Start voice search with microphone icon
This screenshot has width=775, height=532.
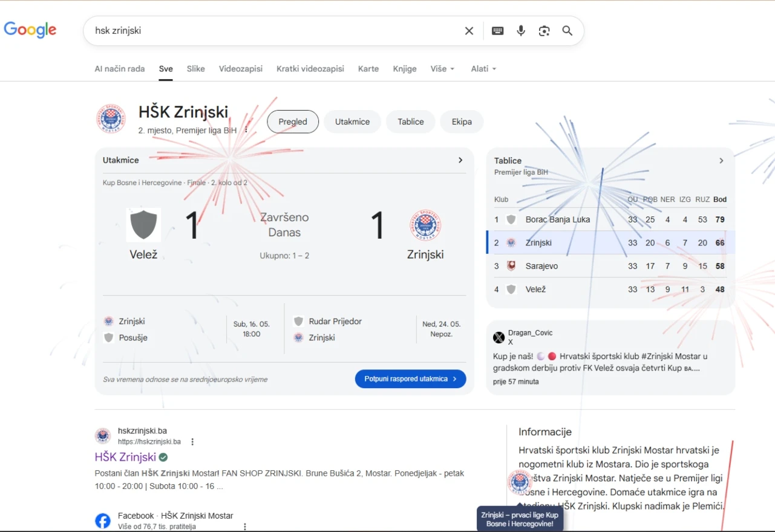521,31
